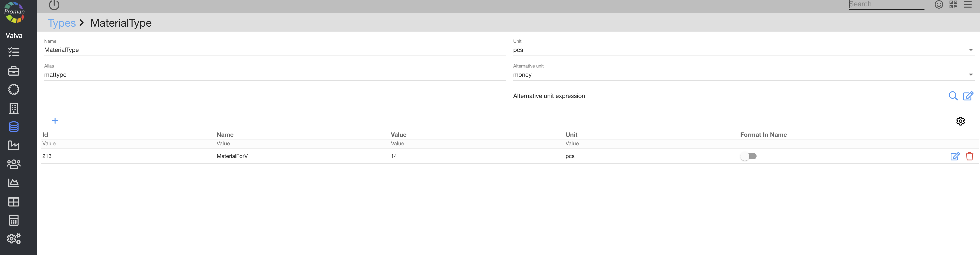Open the briefcase sidebar section
The height and width of the screenshot is (255, 980).
coord(14,71)
